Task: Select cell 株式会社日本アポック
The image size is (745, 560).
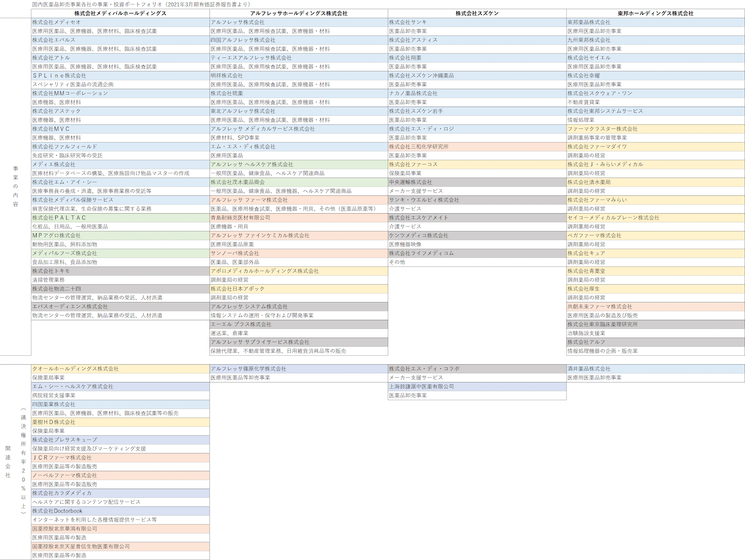Action: coord(299,289)
